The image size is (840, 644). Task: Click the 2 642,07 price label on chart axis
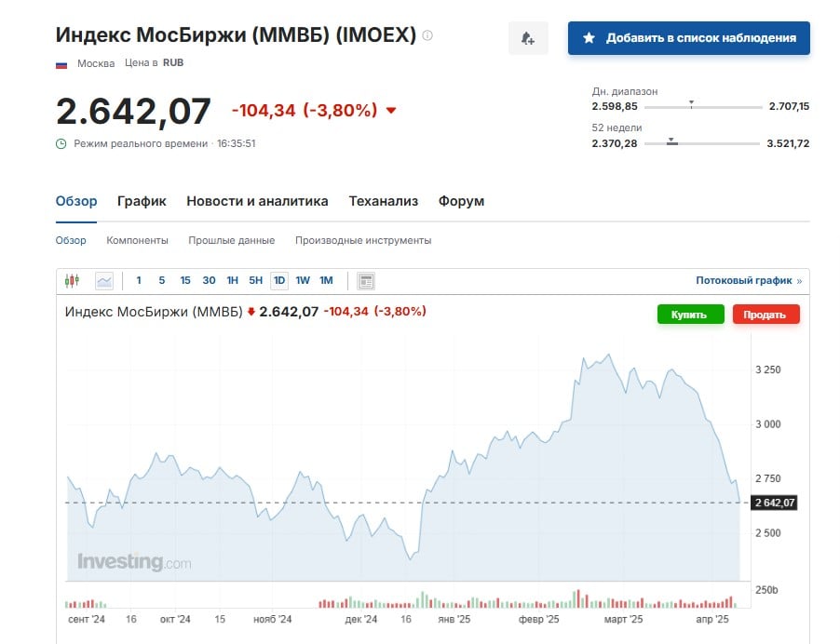click(x=774, y=503)
